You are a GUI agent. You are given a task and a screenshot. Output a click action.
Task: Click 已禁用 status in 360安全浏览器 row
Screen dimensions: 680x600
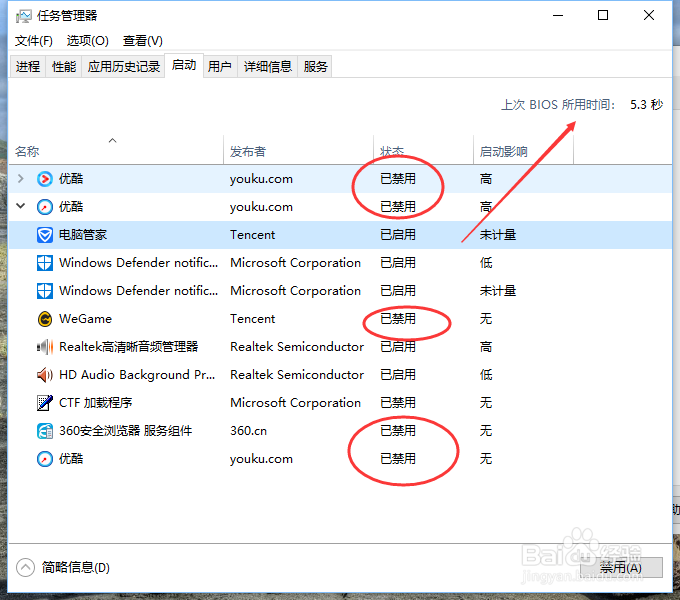click(398, 431)
